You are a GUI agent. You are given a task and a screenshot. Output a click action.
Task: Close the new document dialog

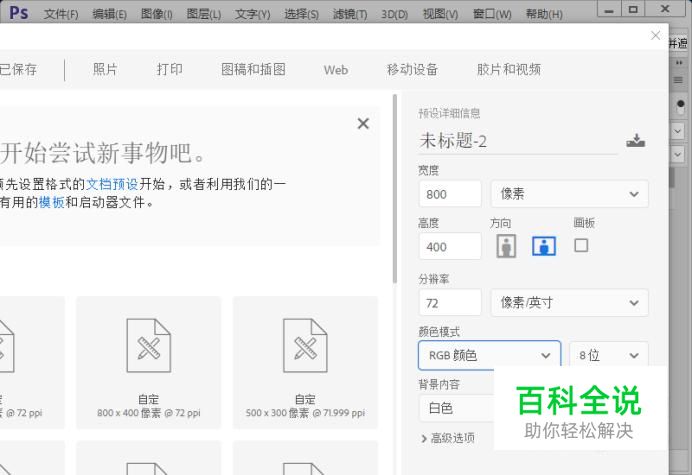[655, 35]
